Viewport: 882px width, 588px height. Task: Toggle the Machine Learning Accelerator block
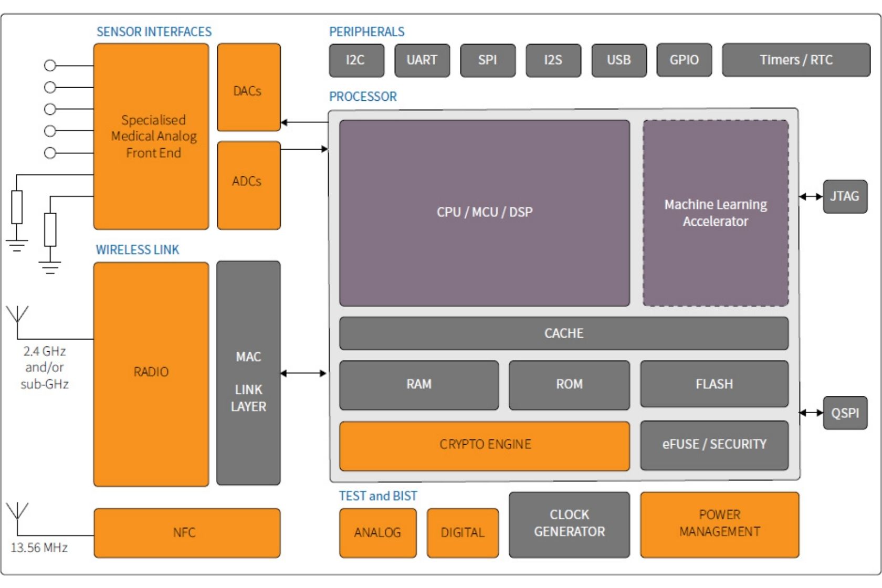point(716,213)
